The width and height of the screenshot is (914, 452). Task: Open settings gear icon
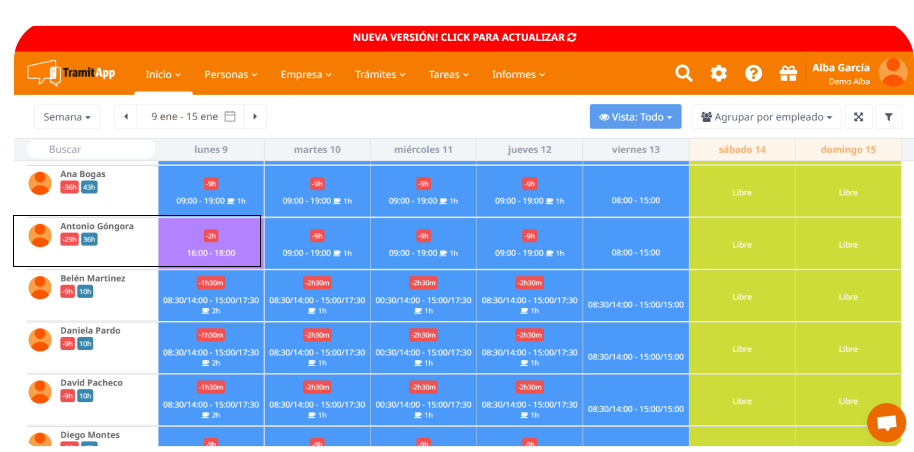(x=718, y=74)
